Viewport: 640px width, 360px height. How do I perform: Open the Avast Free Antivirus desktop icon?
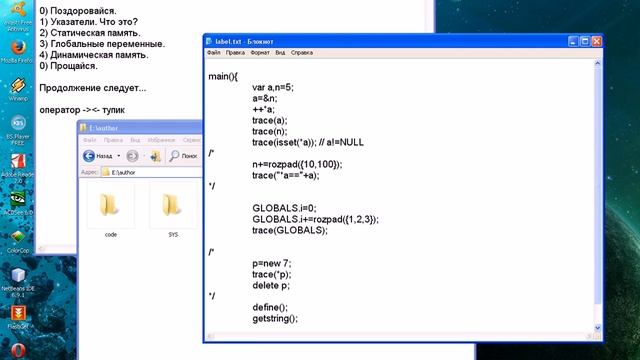pos(18,16)
